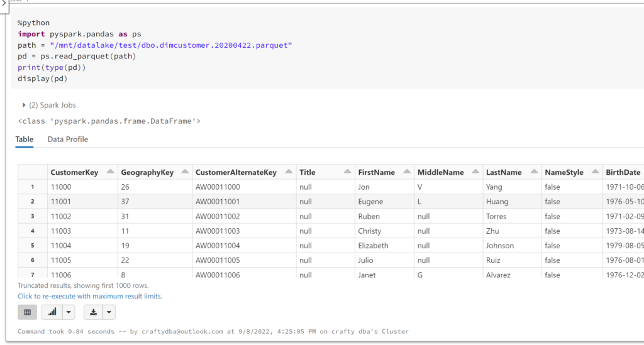The width and height of the screenshot is (644, 345).
Task: Select the first name Elizabeth cell
Action: pyautogui.click(x=384, y=246)
